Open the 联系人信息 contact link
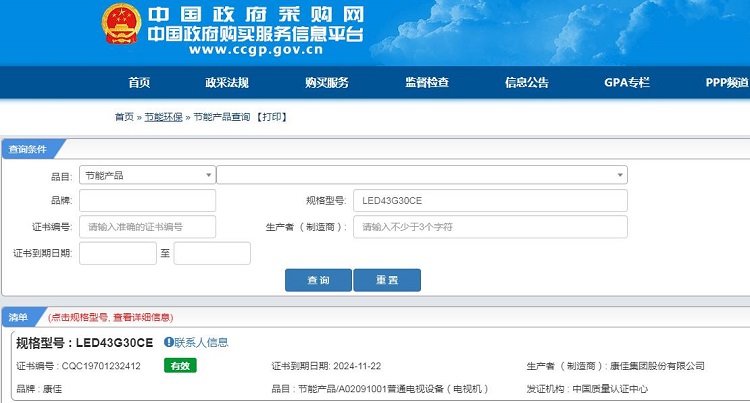 tap(201, 342)
